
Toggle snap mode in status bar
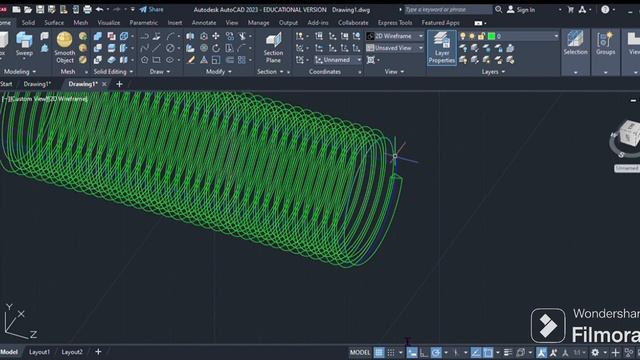[x=391, y=352]
